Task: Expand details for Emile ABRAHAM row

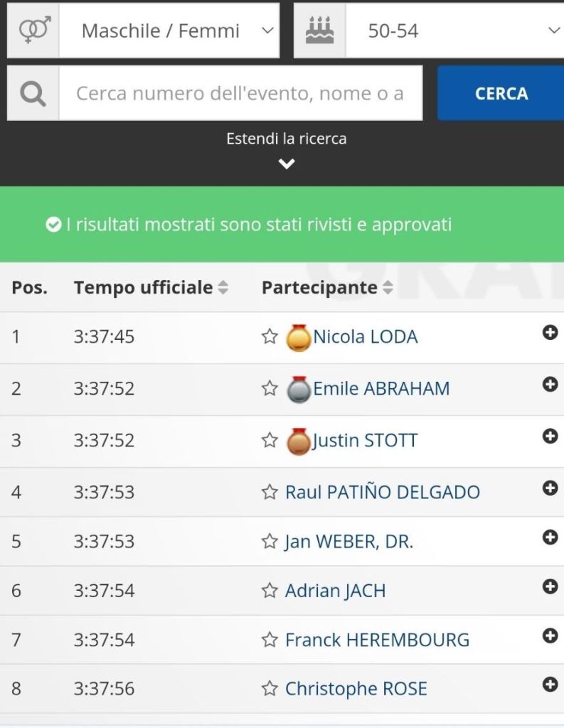Action: 550,384
